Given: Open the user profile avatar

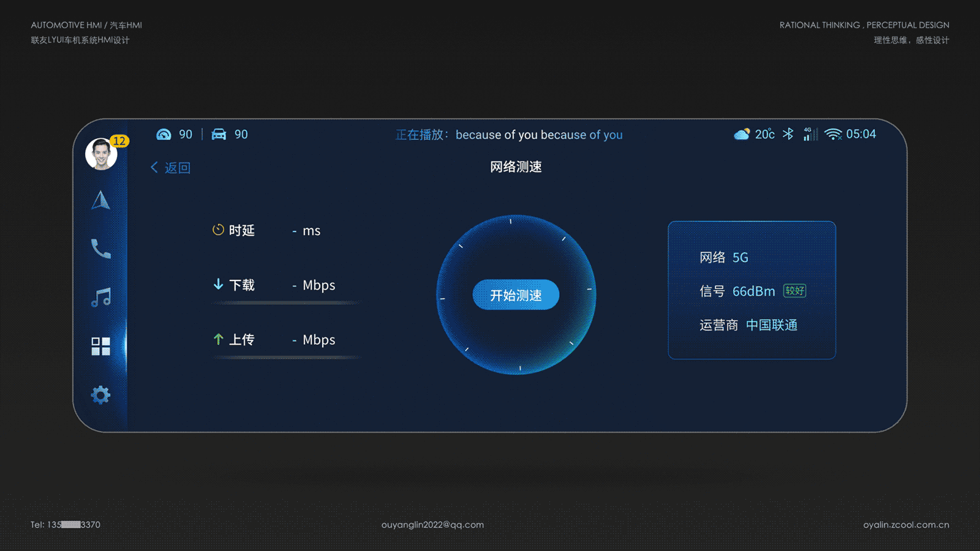Looking at the screenshot, I should click(x=101, y=154).
